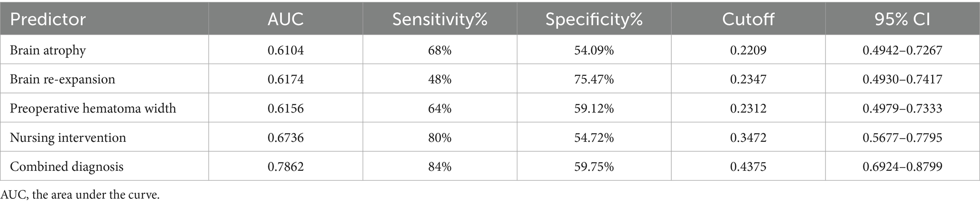Click the AUC value 0.7862
This screenshot has height=205, width=980.
pos(285,167)
